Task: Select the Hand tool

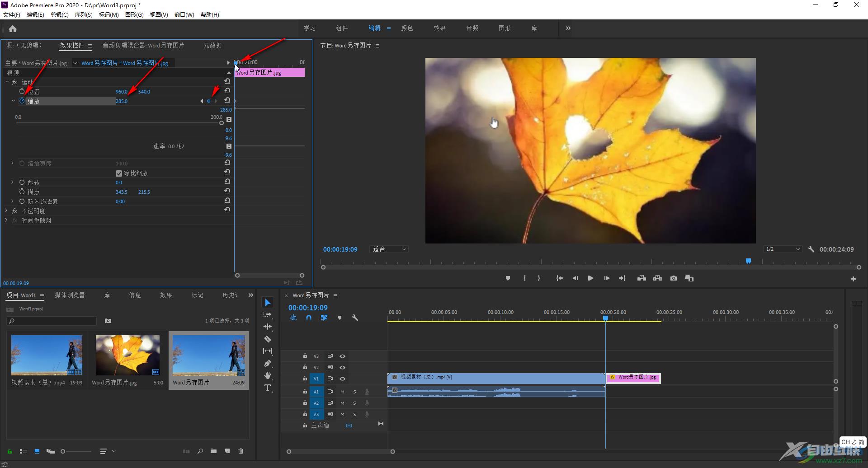Action: click(268, 375)
